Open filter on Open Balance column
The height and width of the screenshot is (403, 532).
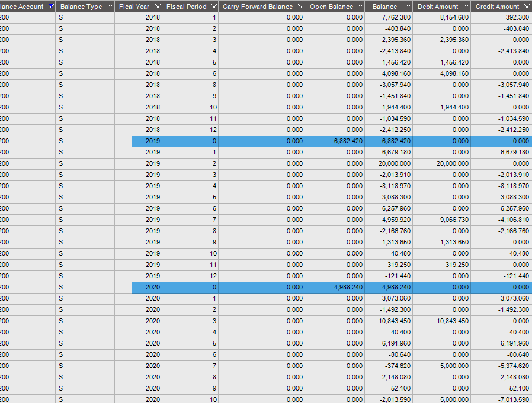[360, 6]
